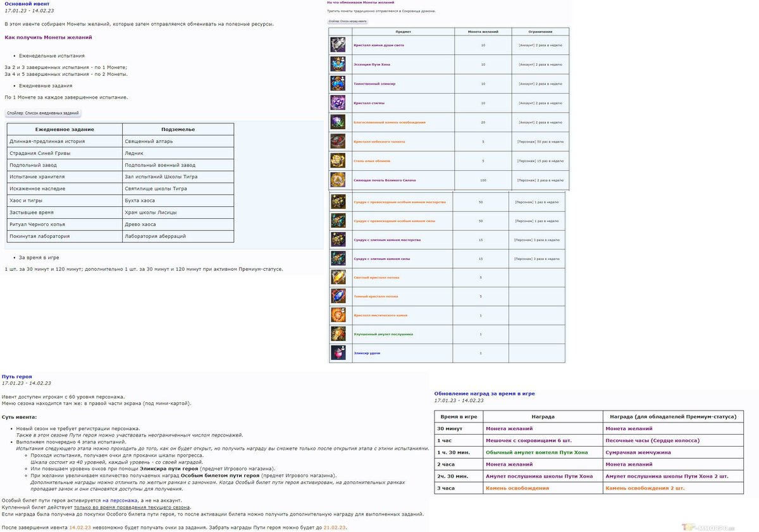
Task: Click the Камень освобождения 2 шт. reward
Action: point(645,488)
